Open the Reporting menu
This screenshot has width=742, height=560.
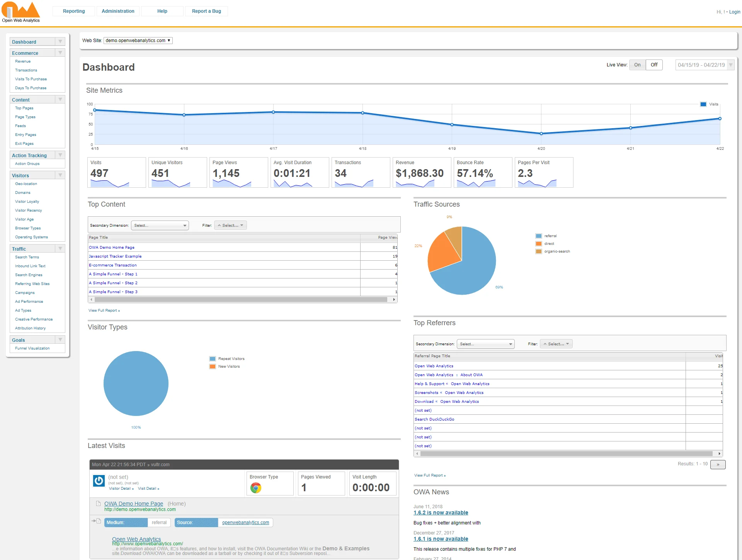coord(74,11)
